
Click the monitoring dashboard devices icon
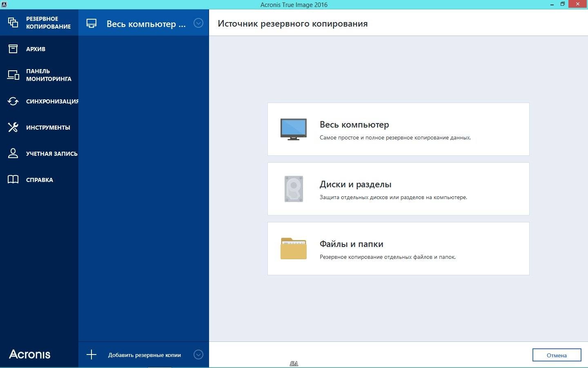tap(13, 75)
